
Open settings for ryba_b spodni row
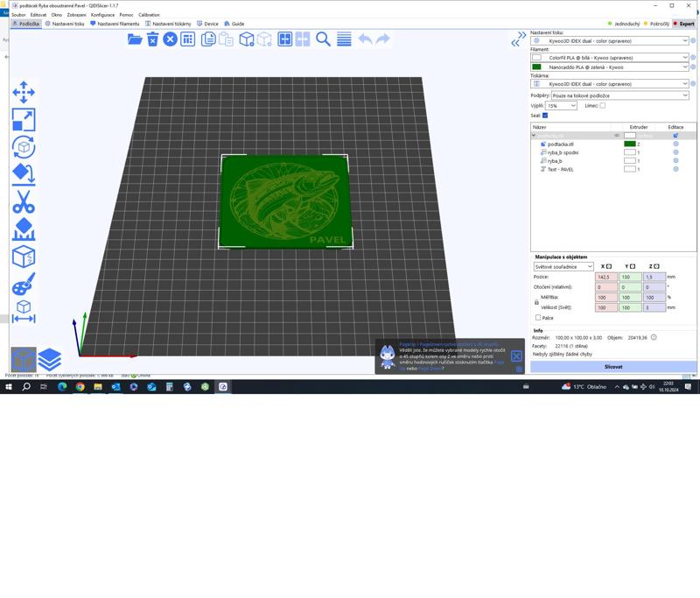point(675,152)
